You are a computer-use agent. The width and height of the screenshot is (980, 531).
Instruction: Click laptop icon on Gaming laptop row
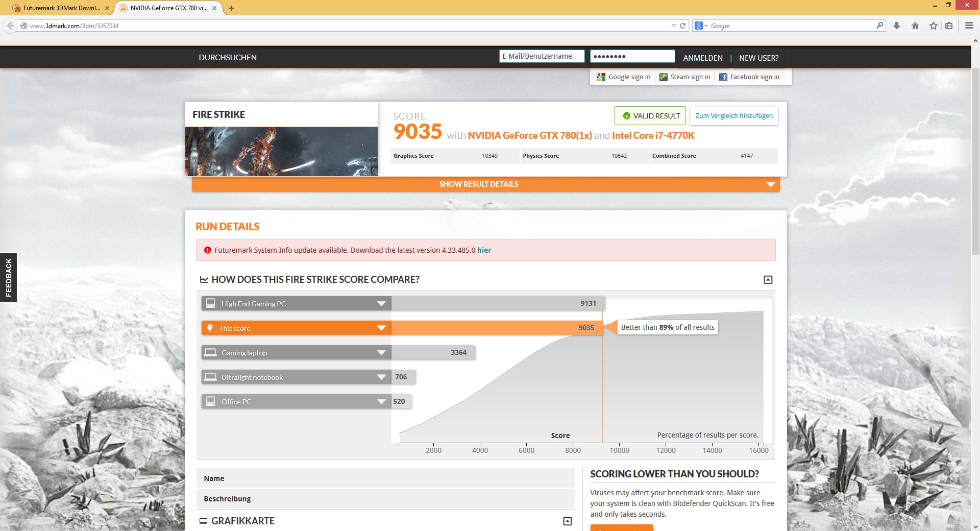pos(210,352)
